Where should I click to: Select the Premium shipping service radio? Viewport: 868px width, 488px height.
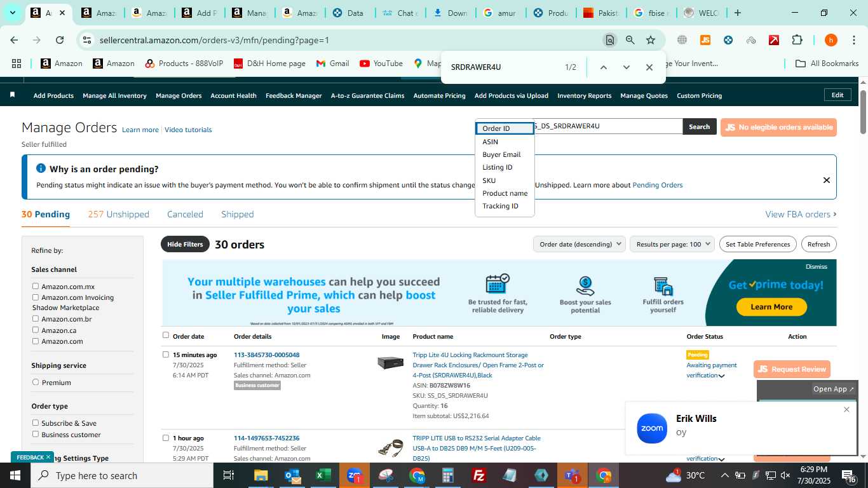coord(36,382)
